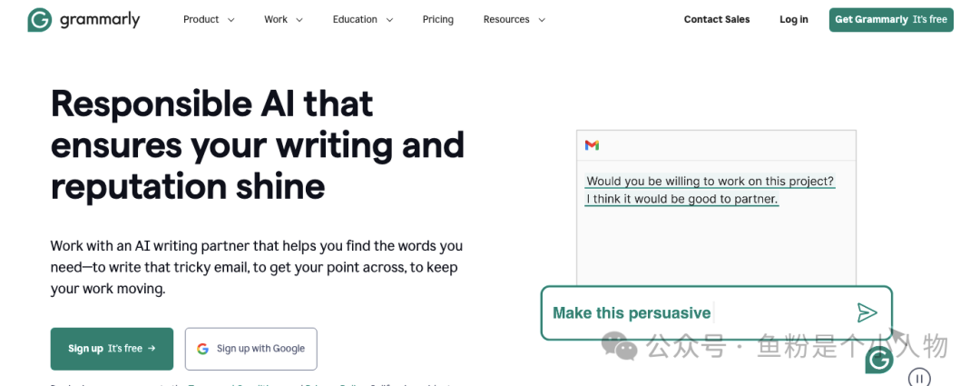Viewport: 980px width, 386px height.
Task: Expand the Product dropdown menu
Action: pos(209,19)
